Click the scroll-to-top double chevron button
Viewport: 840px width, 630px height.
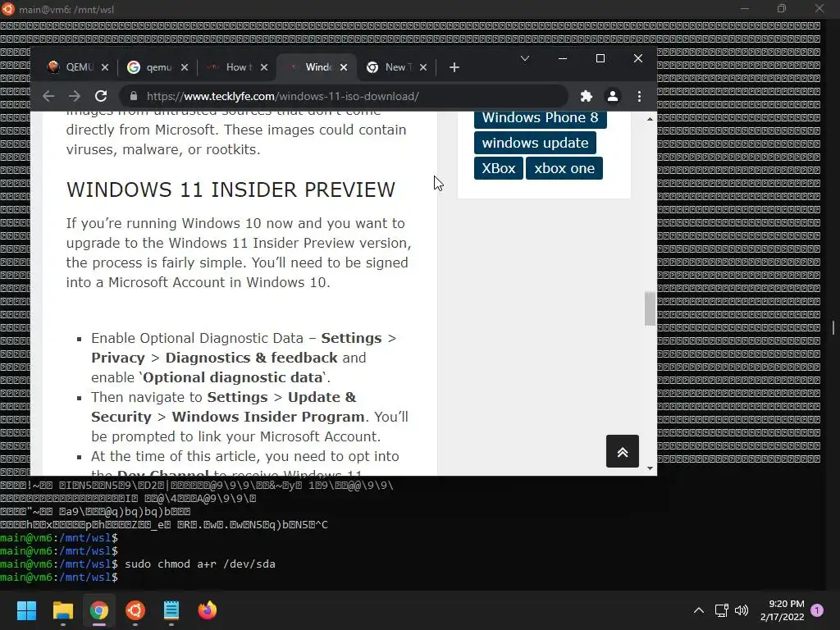click(623, 452)
